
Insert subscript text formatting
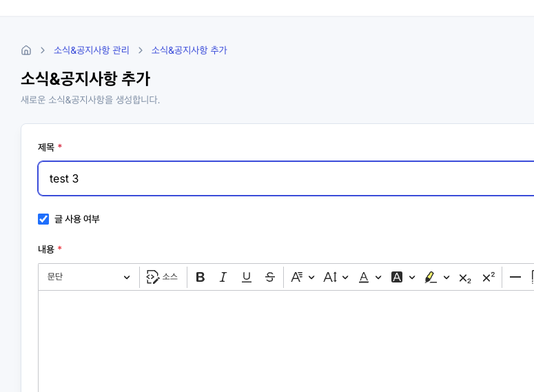tap(465, 277)
